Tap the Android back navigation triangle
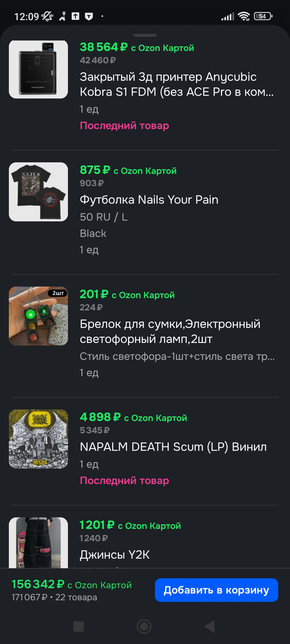 coord(210,627)
